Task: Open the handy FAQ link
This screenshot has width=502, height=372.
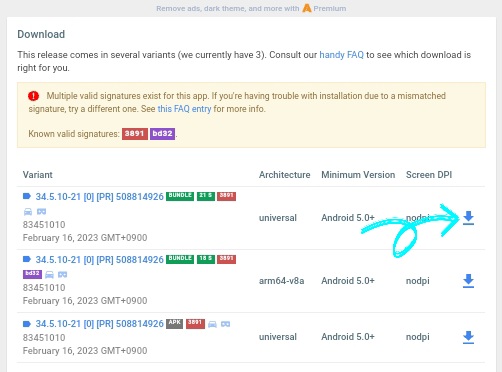Action: [341, 55]
